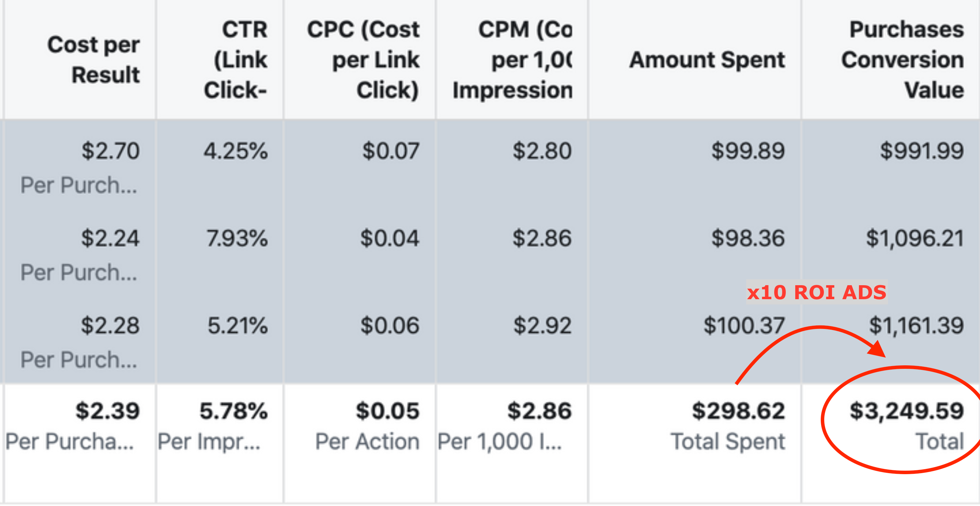
Task: Select the $0.06 CPC cell
Action: [390, 326]
